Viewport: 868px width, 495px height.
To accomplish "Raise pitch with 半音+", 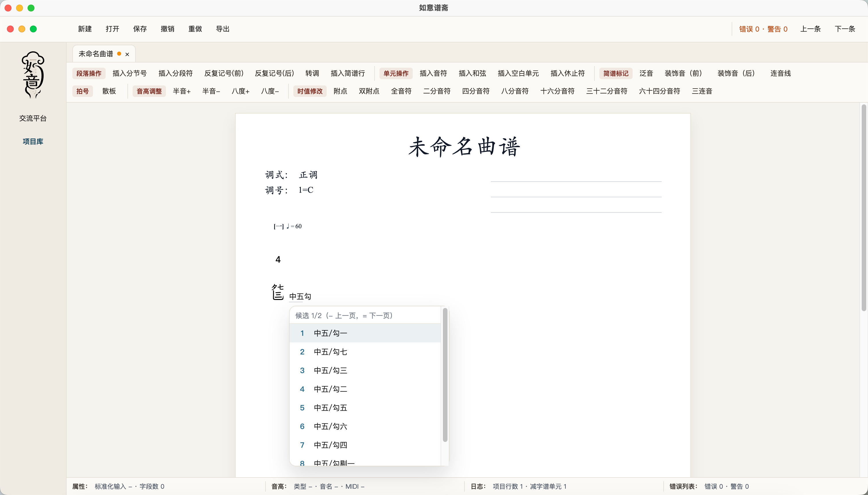I will click(x=182, y=91).
